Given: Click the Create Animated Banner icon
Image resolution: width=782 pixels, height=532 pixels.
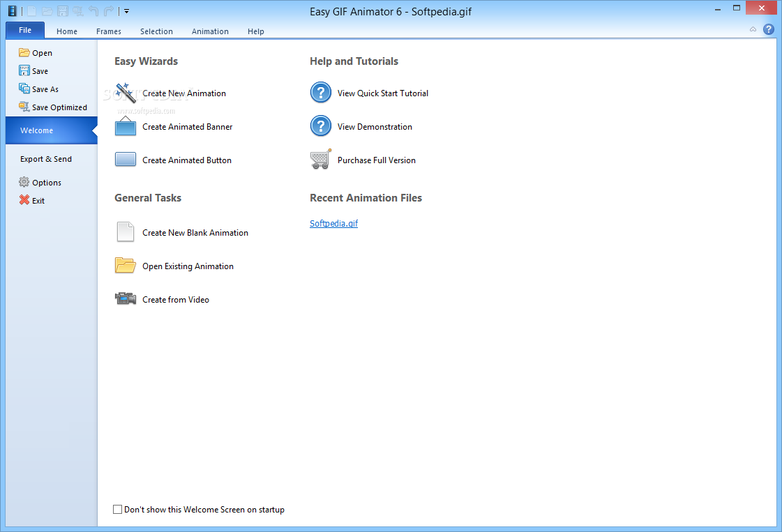Looking at the screenshot, I should pyautogui.click(x=125, y=127).
